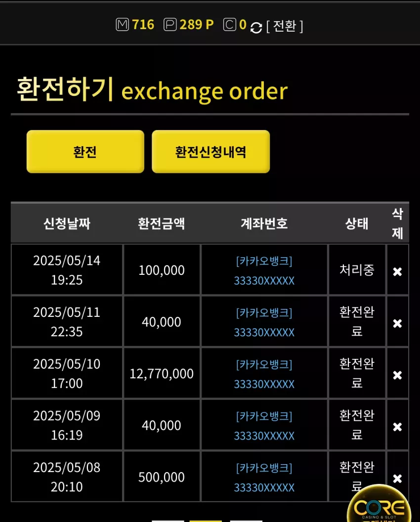This screenshot has height=522, width=420.
Task: Open the CORE casino floating badge
Action: tap(379, 504)
